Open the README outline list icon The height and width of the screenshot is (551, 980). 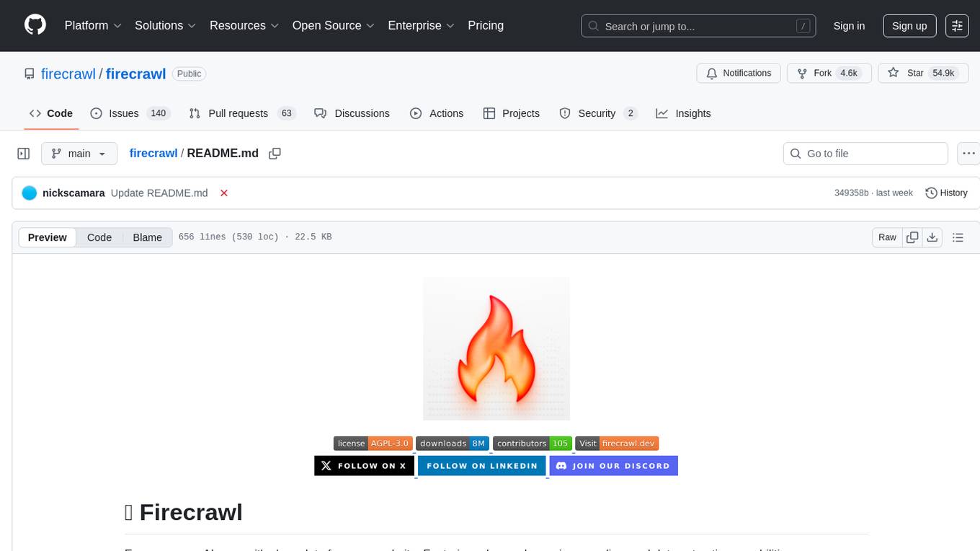[958, 237]
